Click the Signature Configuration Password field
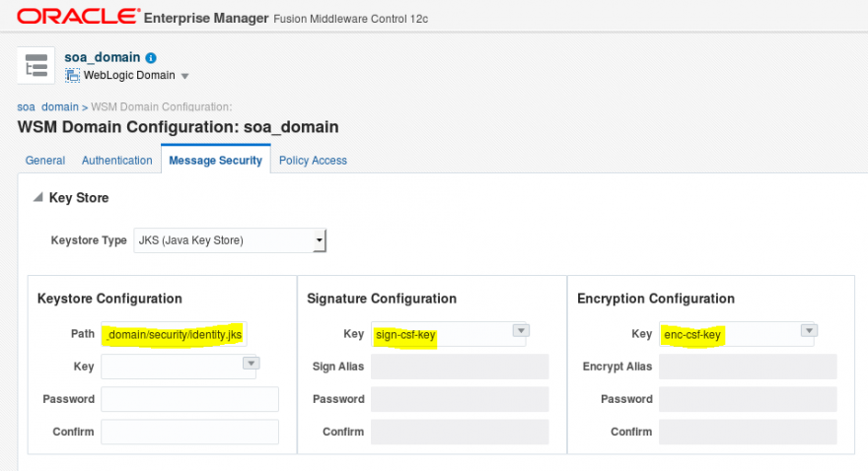868x471 pixels. pyautogui.click(x=460, y=399)
